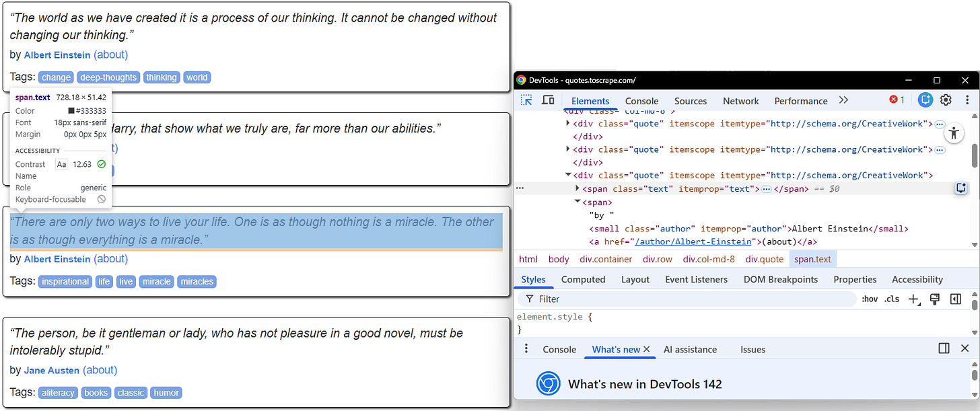Open the drawer three-dot menu beside Console
The height and width of the screenshot is (411, 980).
(x=527, y=349)
